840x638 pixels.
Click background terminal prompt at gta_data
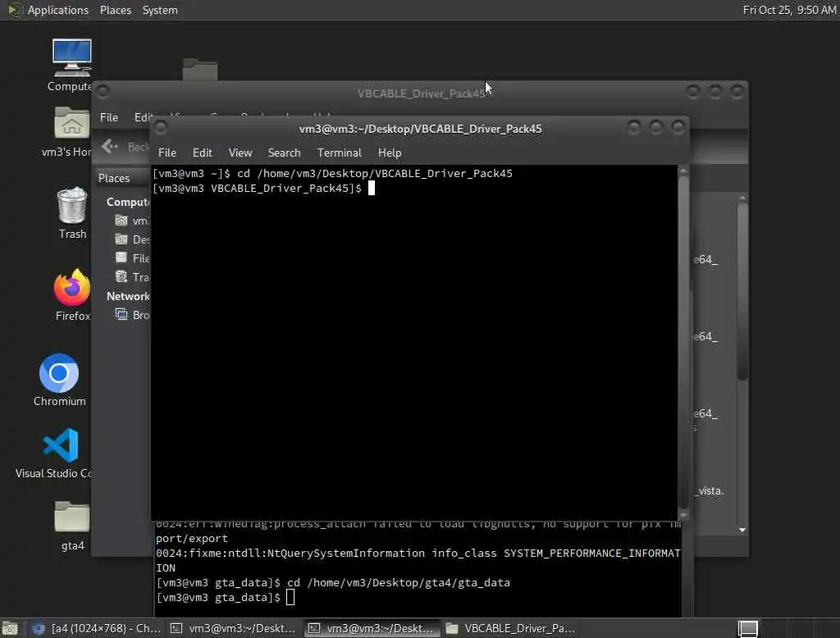tap(225, 598)
